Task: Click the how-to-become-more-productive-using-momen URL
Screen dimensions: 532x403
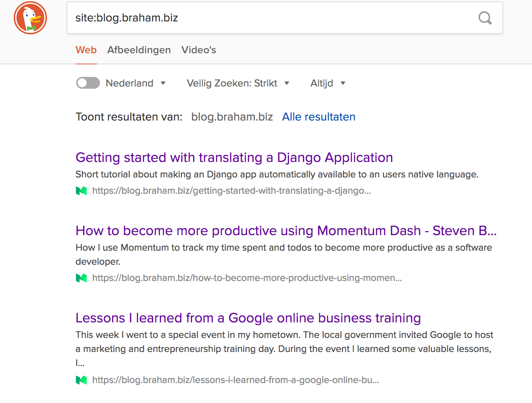Action: [247, 278]
